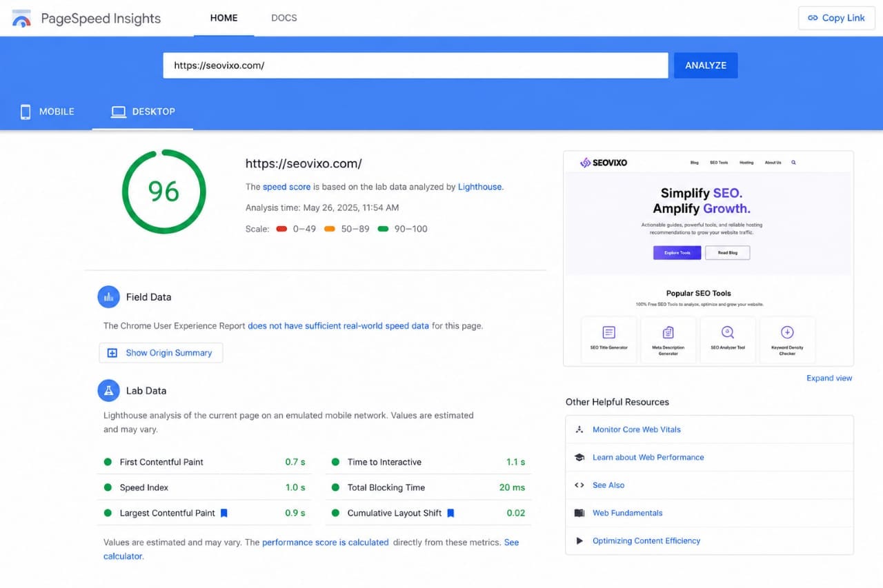Viewport: 883px width, 588px height.
Task: Switch to the MOBILE results tab
Action: pos(47,112)
